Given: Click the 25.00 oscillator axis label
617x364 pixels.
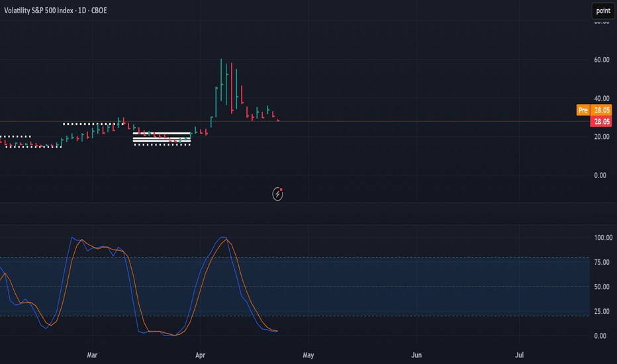Looking at the screenshot, I should point(602,311).
